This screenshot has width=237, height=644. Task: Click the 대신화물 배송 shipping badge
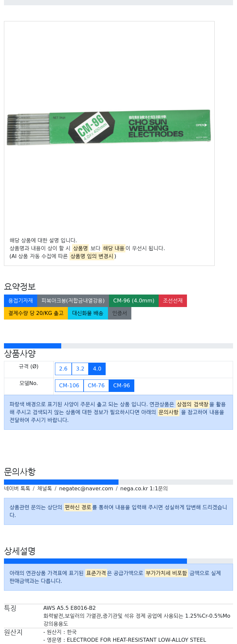click(88, 313)
